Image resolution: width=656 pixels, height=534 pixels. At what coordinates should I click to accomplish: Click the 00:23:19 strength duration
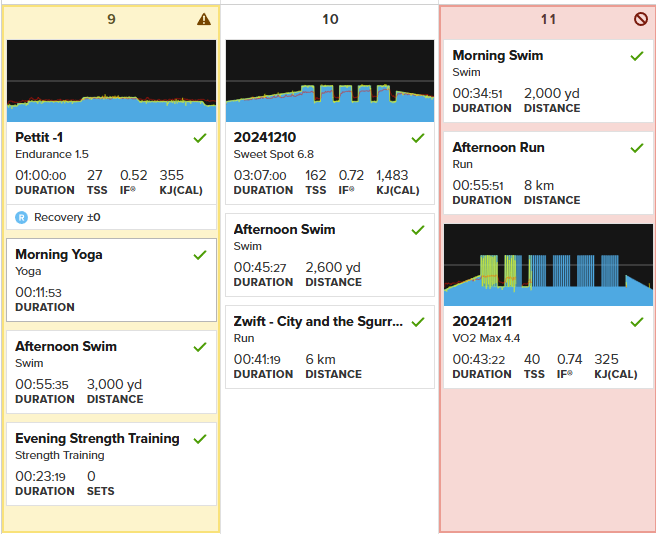(x=40, y=476)
